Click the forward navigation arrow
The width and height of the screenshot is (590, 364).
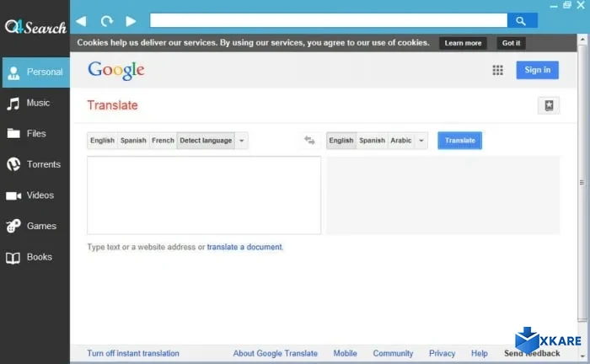click(131, 21)
